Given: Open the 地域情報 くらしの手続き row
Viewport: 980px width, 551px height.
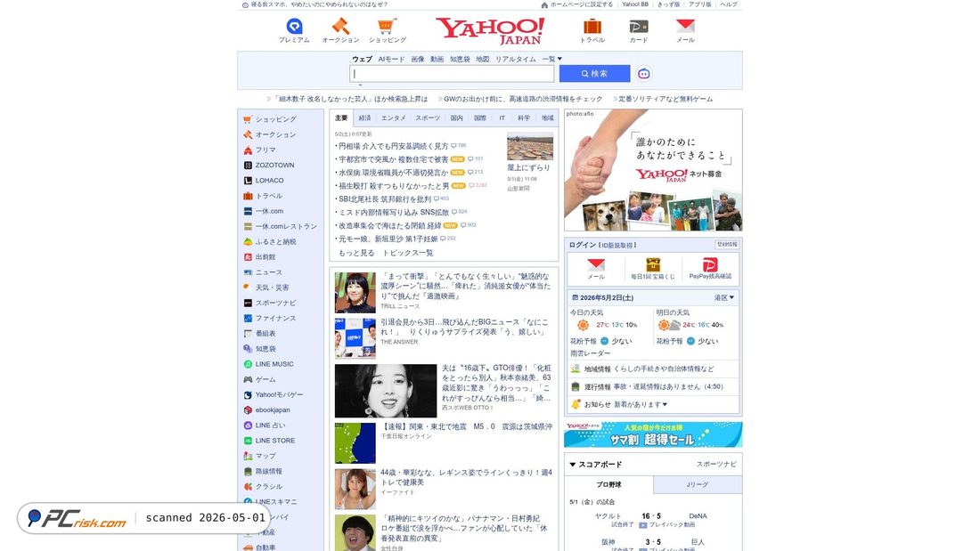Looking at the screenshot, I should [653, 369].
